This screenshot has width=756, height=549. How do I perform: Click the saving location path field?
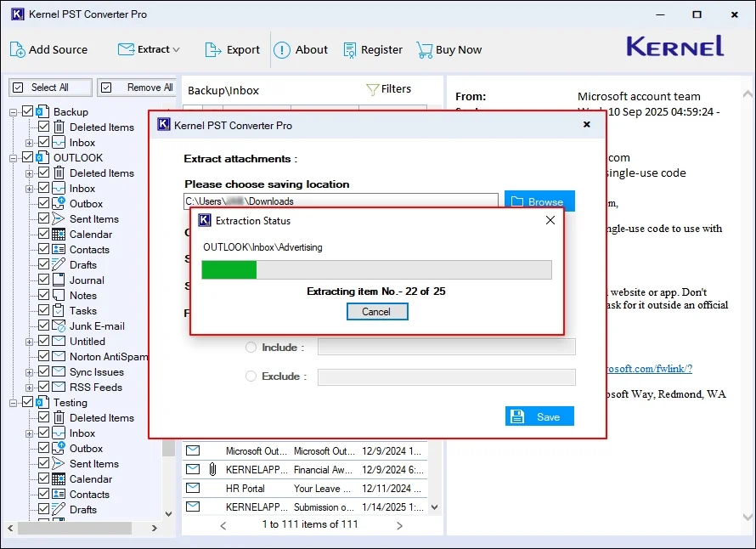(x=341, y=201)
